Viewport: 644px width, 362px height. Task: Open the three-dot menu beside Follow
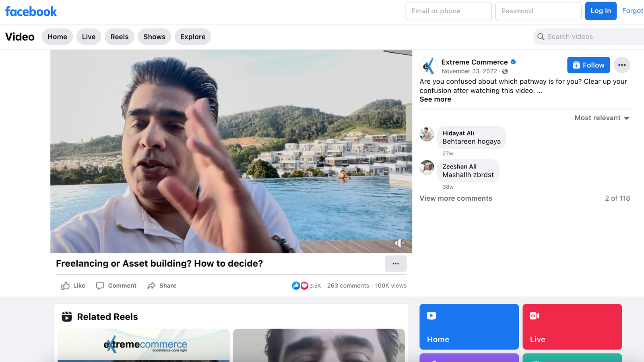621,65
